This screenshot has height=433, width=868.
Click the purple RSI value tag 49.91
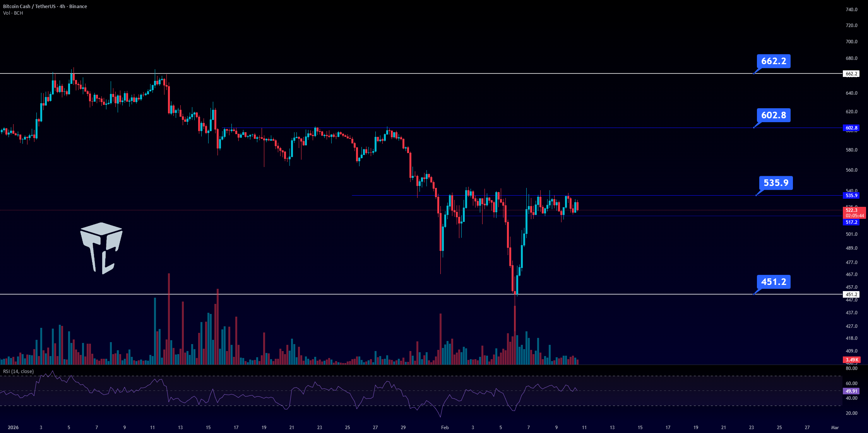tap(851, 391)
